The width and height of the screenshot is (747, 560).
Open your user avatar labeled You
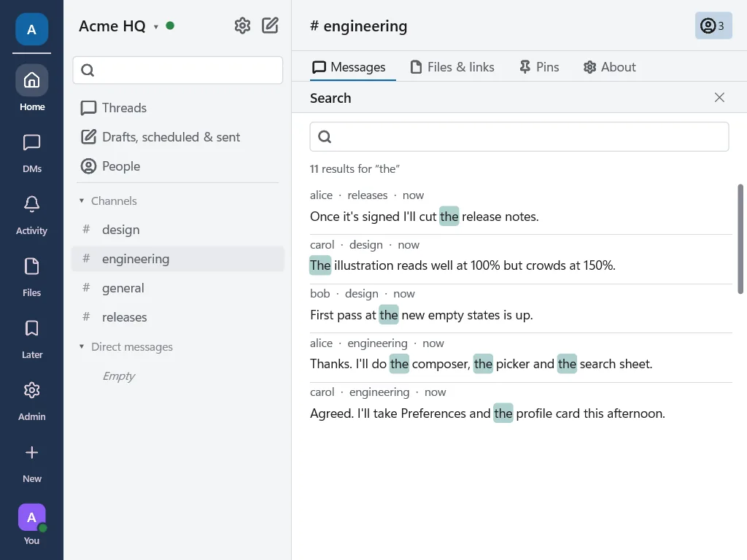point(31,524)
